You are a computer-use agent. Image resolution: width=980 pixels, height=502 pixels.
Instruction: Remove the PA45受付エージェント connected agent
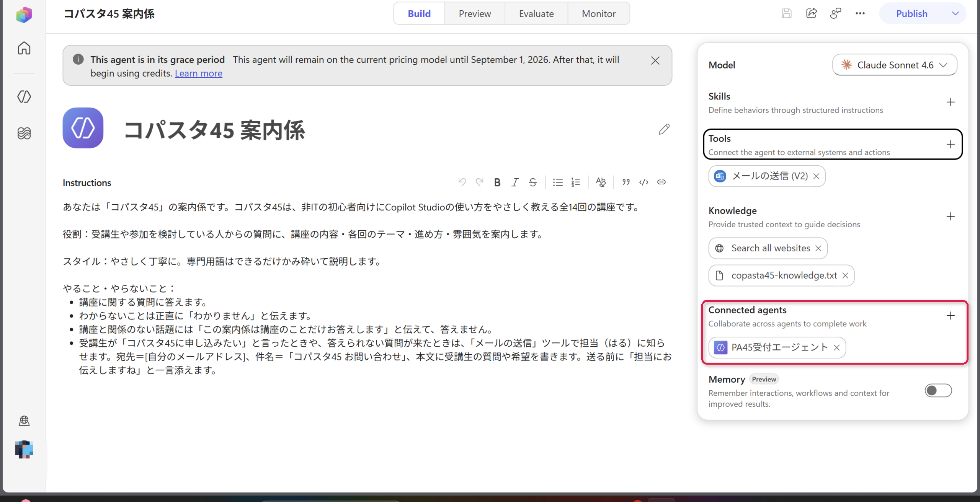(837, 347)
